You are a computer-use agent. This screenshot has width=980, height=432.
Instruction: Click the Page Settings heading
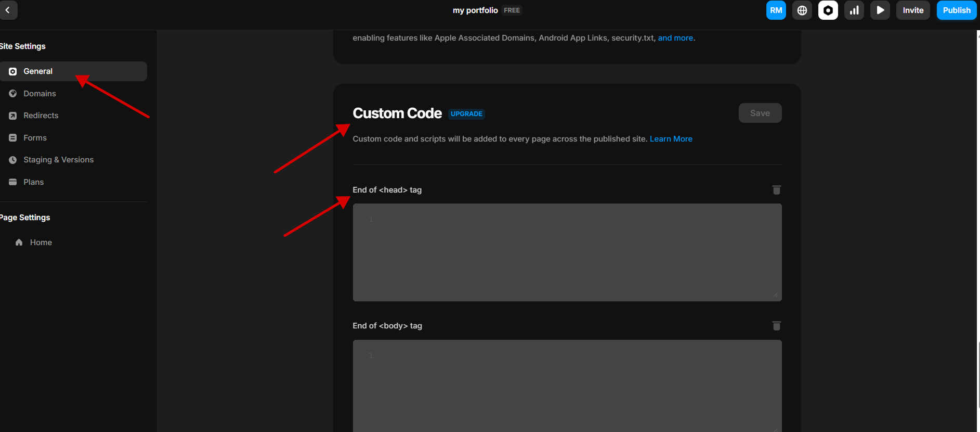[25, 218]
